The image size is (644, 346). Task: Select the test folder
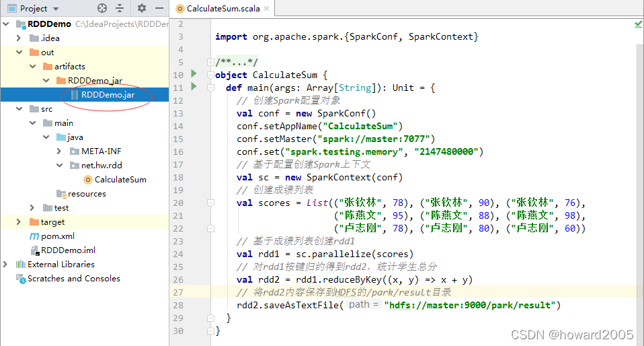pyautogui.click(x=61, y=208)
